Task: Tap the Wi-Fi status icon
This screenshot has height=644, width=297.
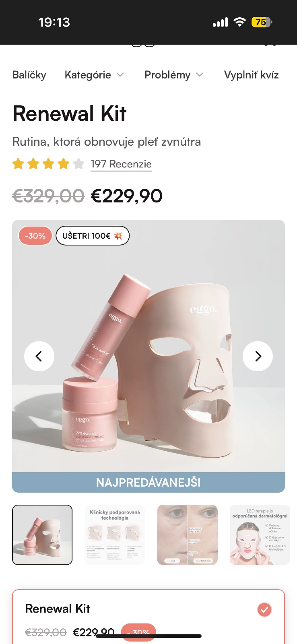Action: click(x=239, y=22)
